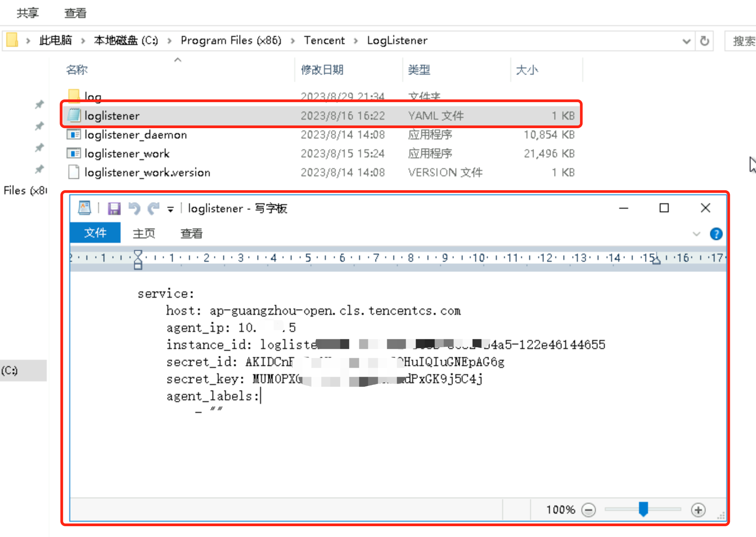Navigate to 此电脑 in the breadcrumb
The width and height of the screenshot is (756, 537).
(55, 40)
